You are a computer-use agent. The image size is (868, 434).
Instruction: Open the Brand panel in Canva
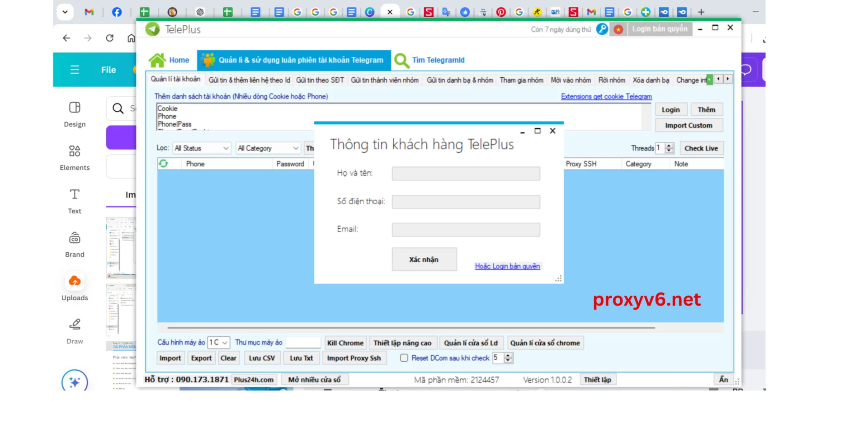(x=75, y=245)
